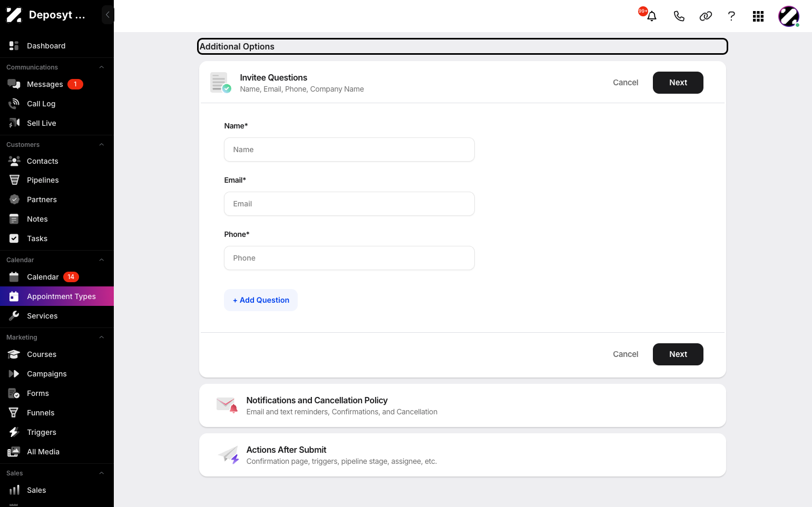Open Forms in the sidebar
Image resolution: width=812 pixels, height=507 pixels.
(57, 393)
